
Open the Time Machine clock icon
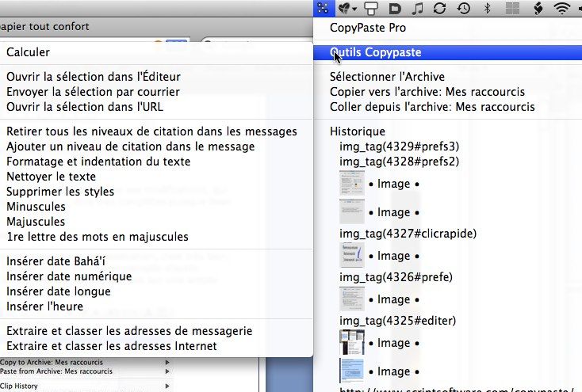[x=464, y=9]
